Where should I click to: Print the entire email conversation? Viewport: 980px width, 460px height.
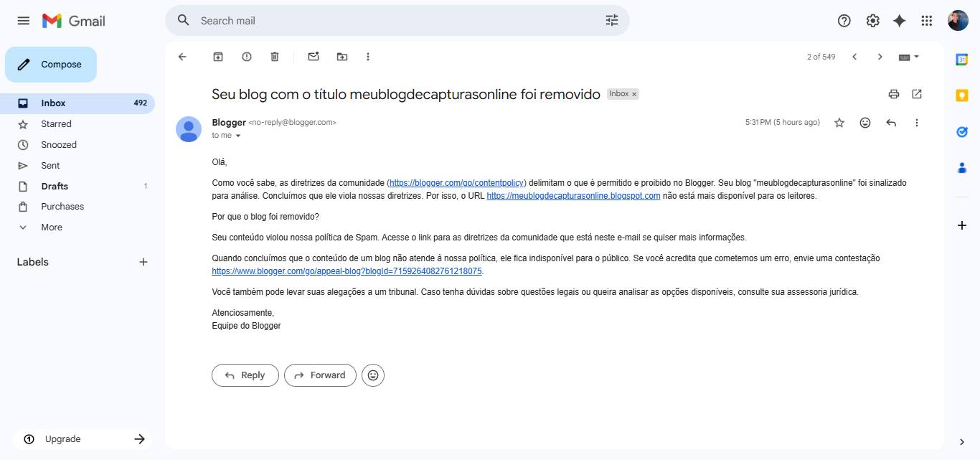coord(894,94)
